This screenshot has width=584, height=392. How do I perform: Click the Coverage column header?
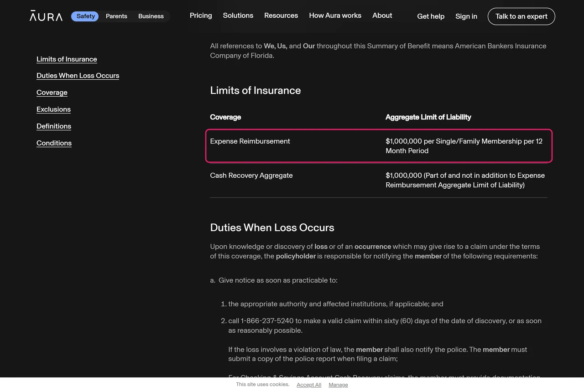(x=225, y=117)
